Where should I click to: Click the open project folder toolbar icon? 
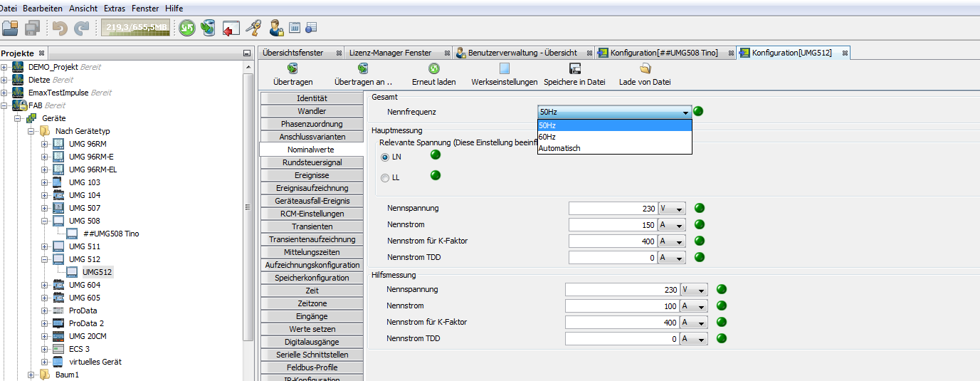tap(10, 28)
